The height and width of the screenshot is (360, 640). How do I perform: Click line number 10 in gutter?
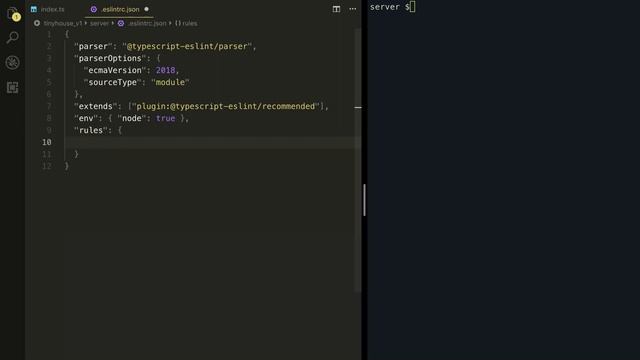pyautogui.click(x=47, y=142)
